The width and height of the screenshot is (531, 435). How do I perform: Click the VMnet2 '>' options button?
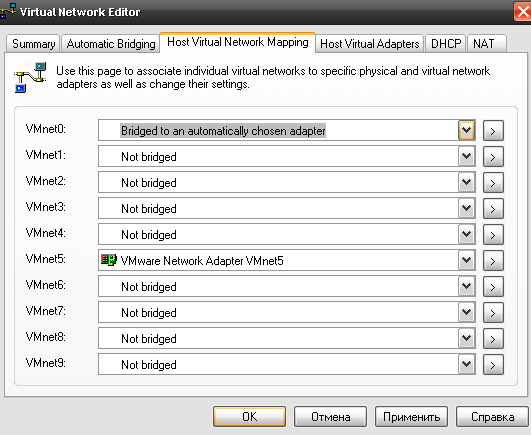point(493,182)
